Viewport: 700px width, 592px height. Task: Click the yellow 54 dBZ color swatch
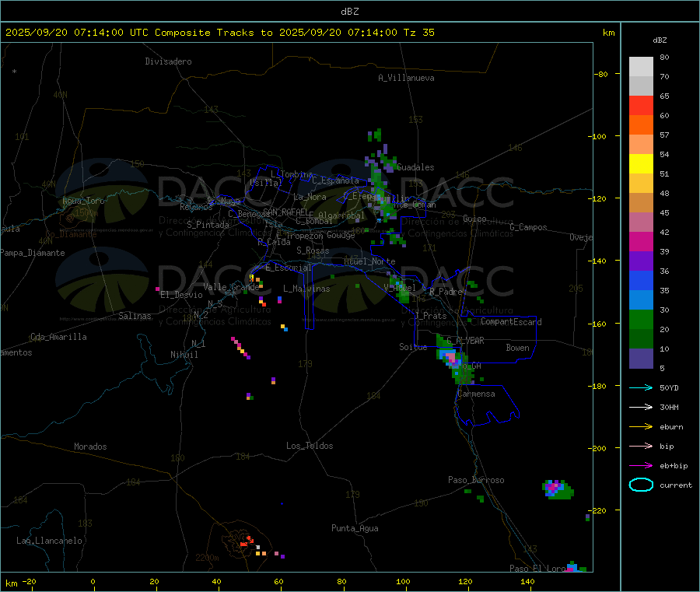click(641, 164)
